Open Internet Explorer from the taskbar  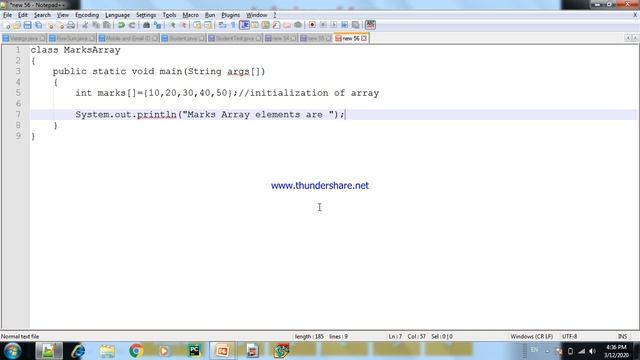click(78, 351)
